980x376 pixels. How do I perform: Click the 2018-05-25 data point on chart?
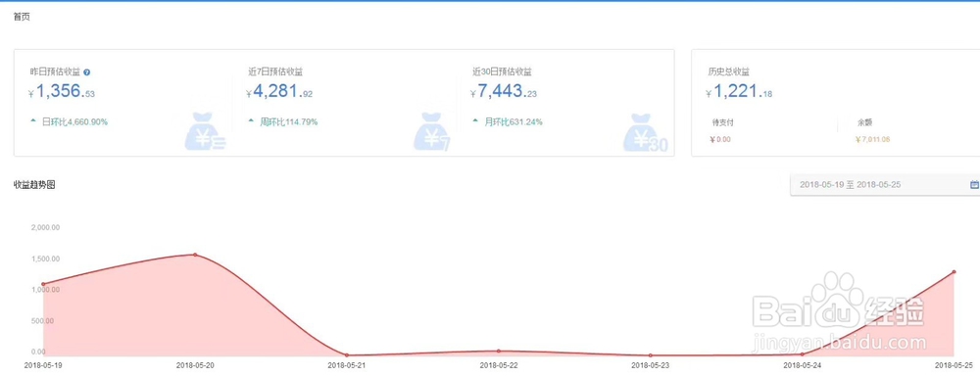coord(954,271)
